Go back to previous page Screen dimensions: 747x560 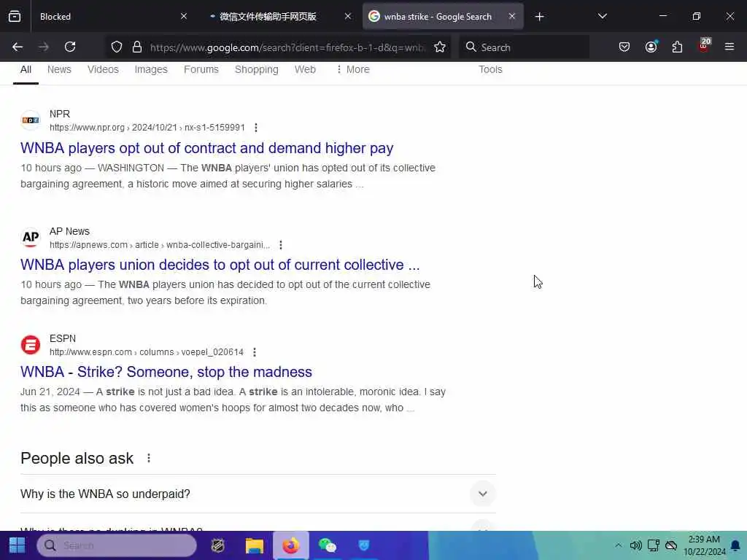click(18, 47)
